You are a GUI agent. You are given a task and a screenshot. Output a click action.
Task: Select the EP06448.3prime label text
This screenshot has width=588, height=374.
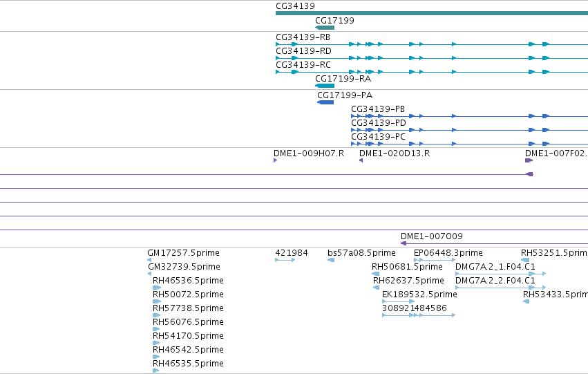tap(448, 253)
